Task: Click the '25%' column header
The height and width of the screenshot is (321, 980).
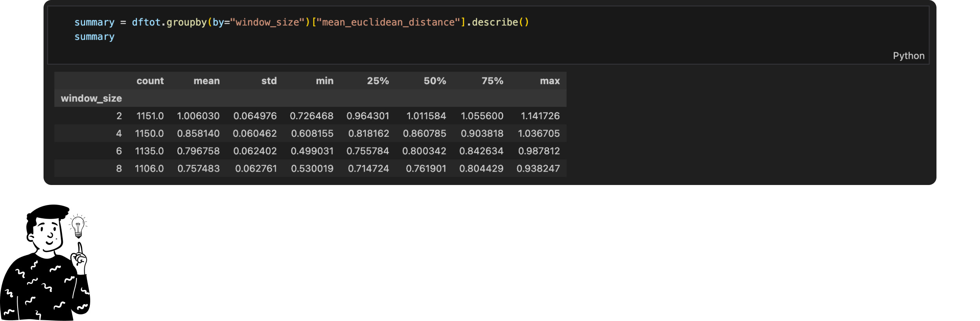Action: pyautogui.click(x=378, y=81)
